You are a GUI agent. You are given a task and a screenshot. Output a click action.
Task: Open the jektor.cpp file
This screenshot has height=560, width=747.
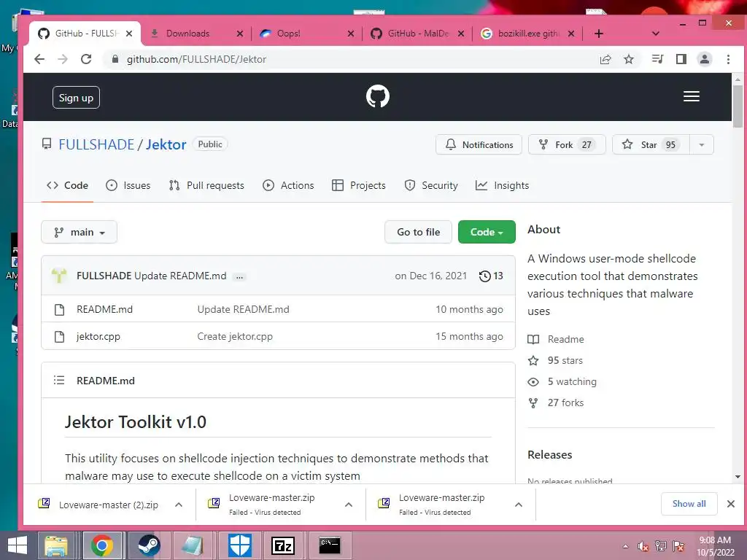[x=98, y=336]
